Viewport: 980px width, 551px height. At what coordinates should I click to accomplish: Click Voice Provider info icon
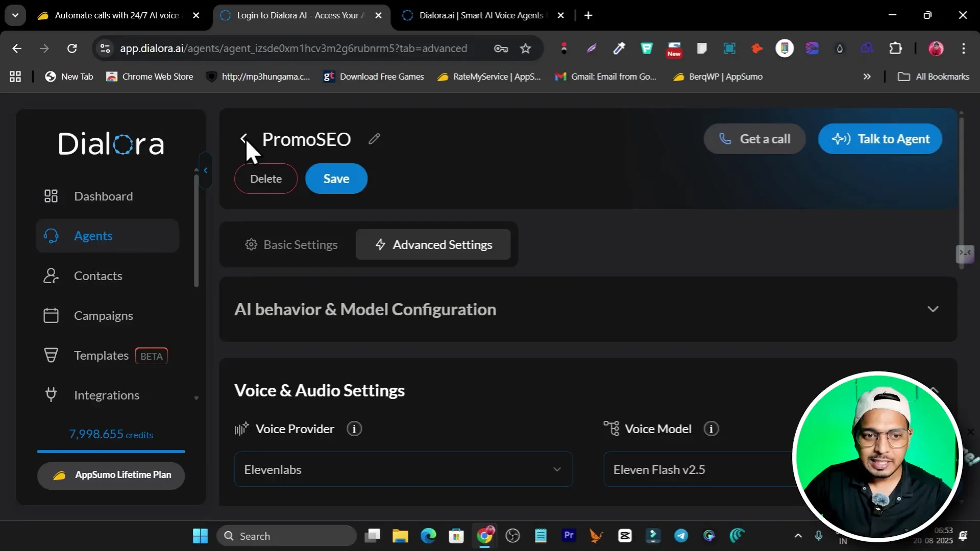[354, 429]
